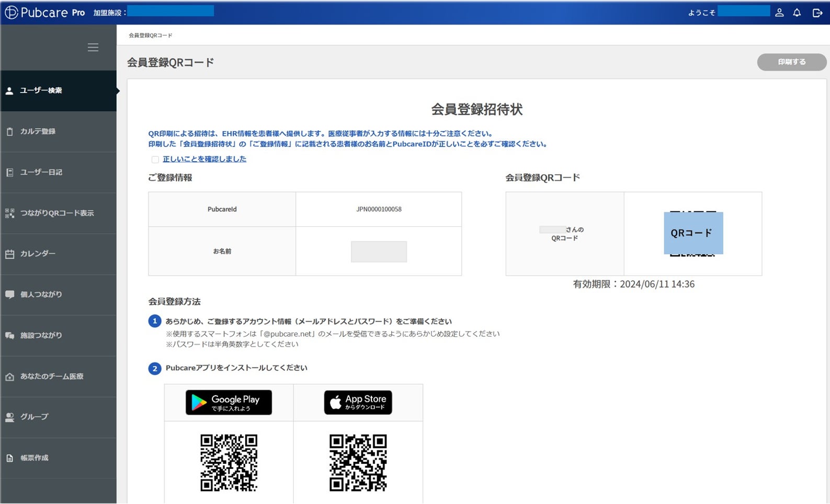Click the 有効期限 expiry date text
Image resolution: width=830 pixels, height=504 pixels.
634,284
